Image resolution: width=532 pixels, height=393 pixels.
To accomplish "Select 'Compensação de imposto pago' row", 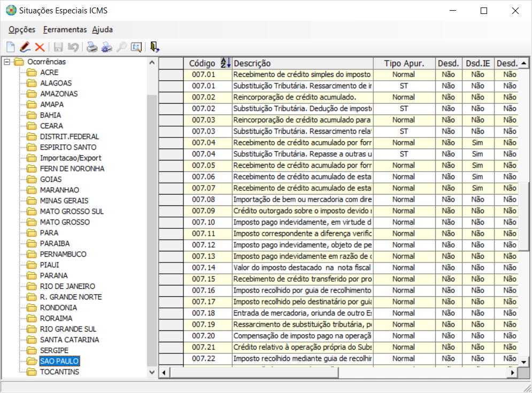I will (x=303, y=336).
